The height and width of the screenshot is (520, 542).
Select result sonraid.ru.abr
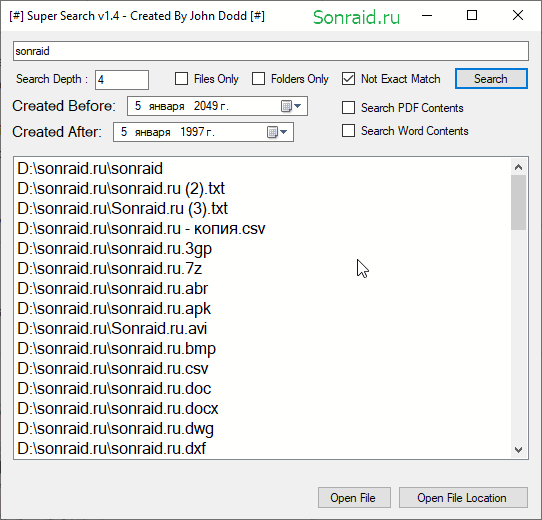(x=113, y=289)
